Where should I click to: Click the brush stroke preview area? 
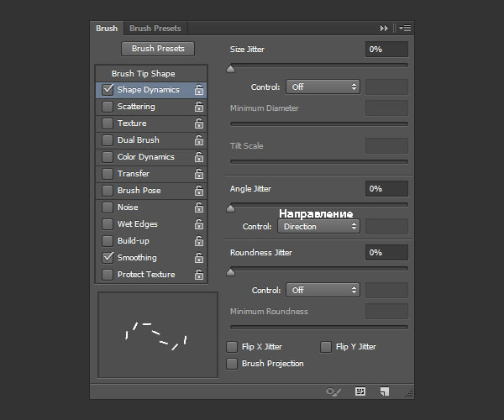point(158,335)
